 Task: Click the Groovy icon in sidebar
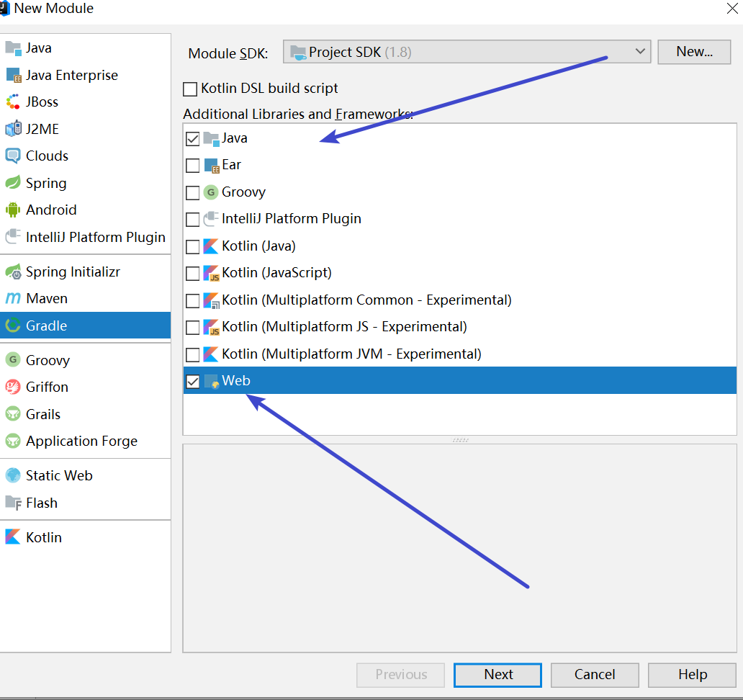pos(13,359)
